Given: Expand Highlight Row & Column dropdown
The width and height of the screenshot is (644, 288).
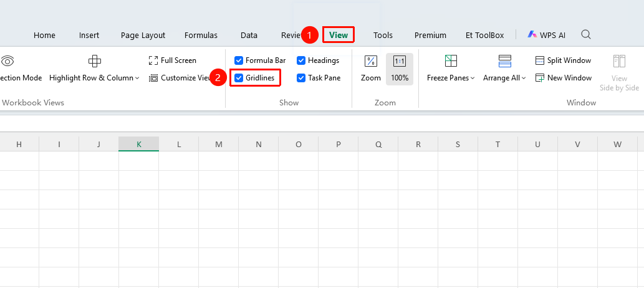Looking at the screenshot, I should (137, 78).
